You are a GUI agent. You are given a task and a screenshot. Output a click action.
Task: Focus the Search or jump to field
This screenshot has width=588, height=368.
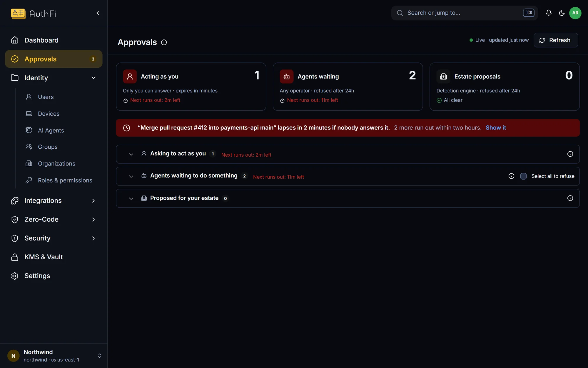point(465,13)
